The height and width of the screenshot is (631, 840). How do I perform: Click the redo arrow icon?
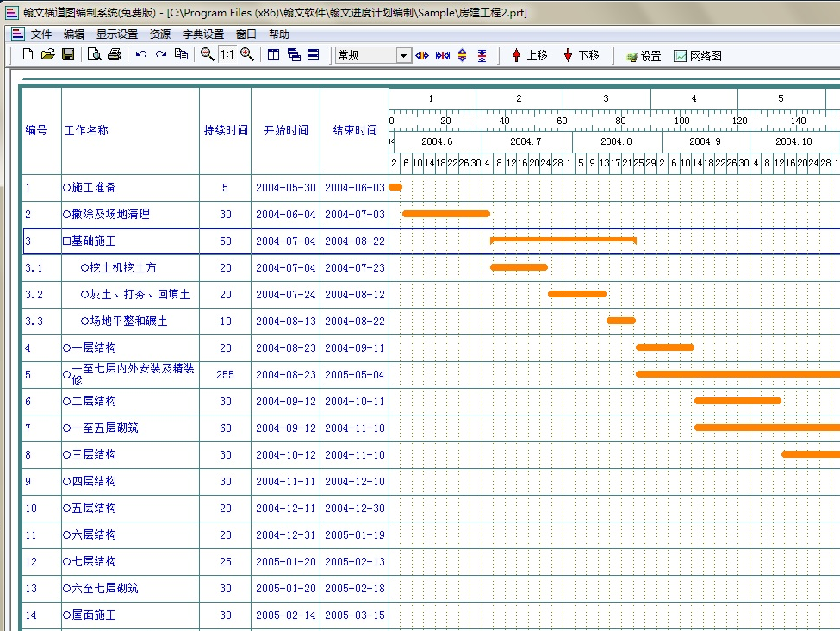click(160, 55)
